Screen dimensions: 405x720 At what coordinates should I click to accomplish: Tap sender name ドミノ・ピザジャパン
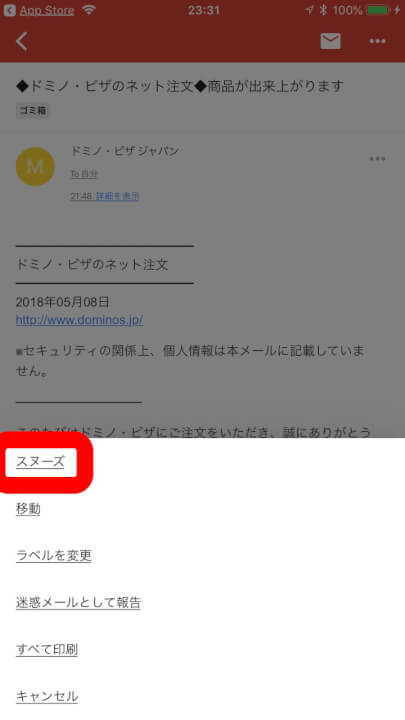click(x=125, y=151)
